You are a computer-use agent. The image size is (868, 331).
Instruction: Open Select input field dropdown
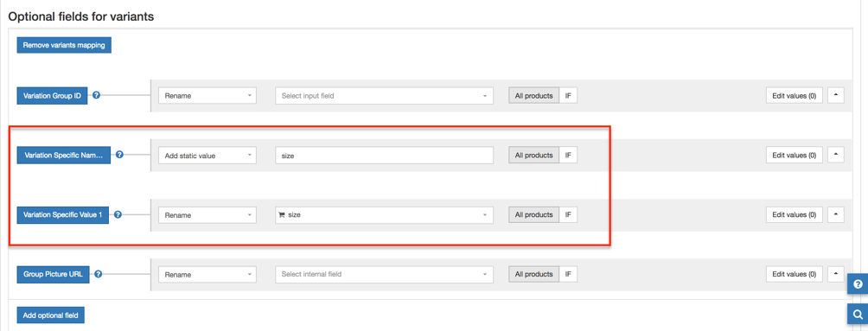point(384,96)
